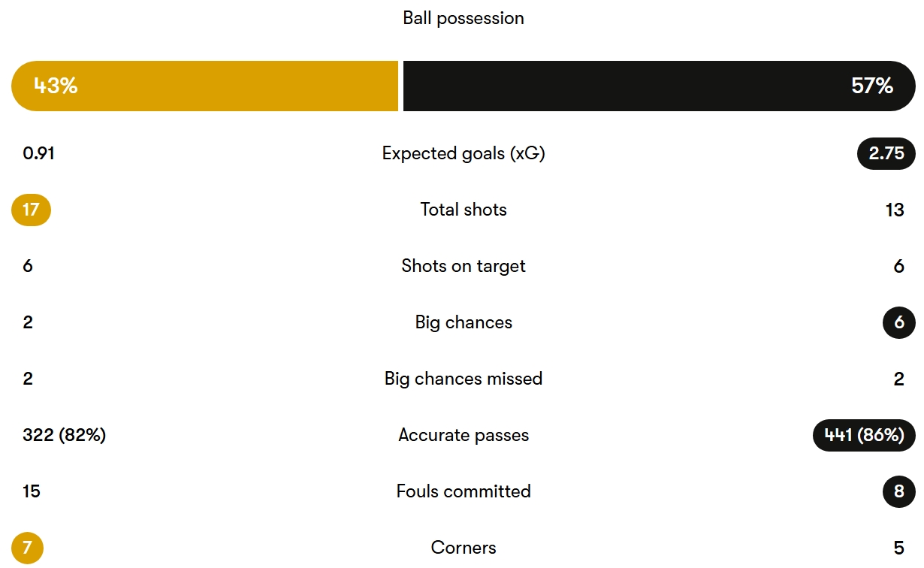
Task: Click the 322 (82%) accurate passes value
Action: point(65,435)
